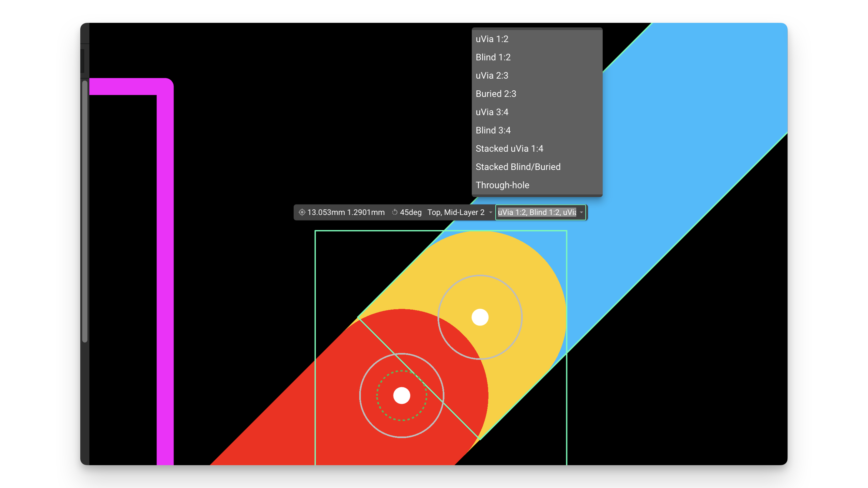Choose Blind 1:2 via type
Image resolution: width=868 pixels, height=488 pixels.
point(537,57)
